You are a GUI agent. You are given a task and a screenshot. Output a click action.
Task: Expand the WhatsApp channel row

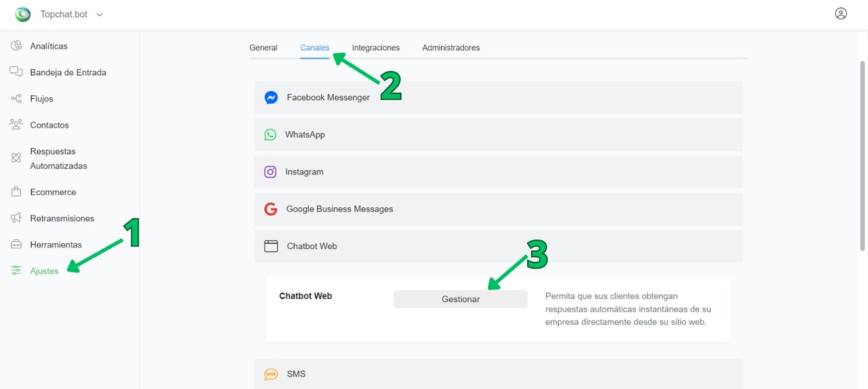pos(499,135)
